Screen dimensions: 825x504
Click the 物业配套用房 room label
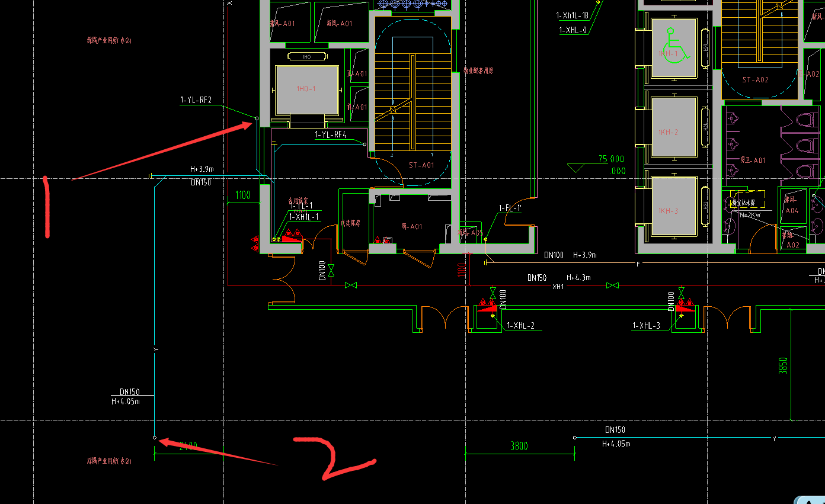(x=478, y=70)
